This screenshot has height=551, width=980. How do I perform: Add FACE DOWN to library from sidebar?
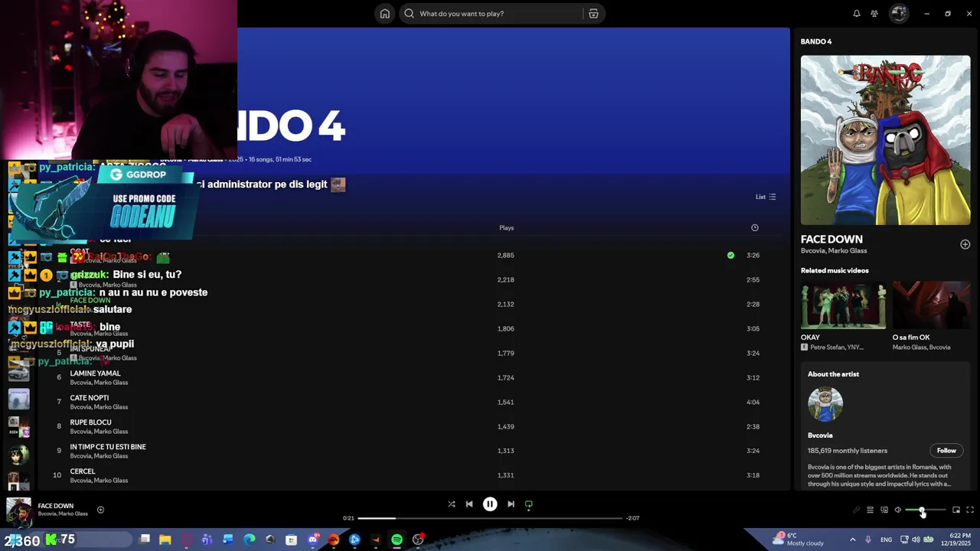(x=965, y=244)
